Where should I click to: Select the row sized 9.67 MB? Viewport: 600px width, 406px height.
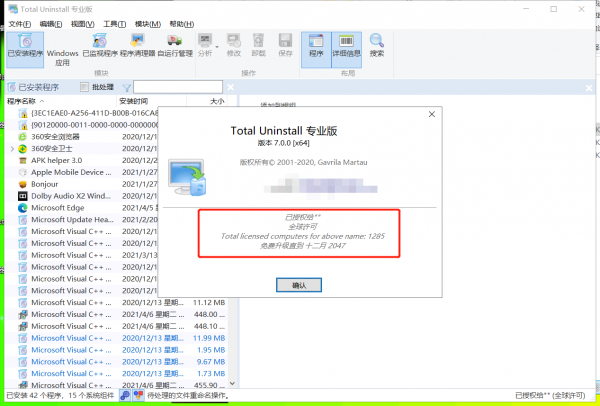pos(116,362)
